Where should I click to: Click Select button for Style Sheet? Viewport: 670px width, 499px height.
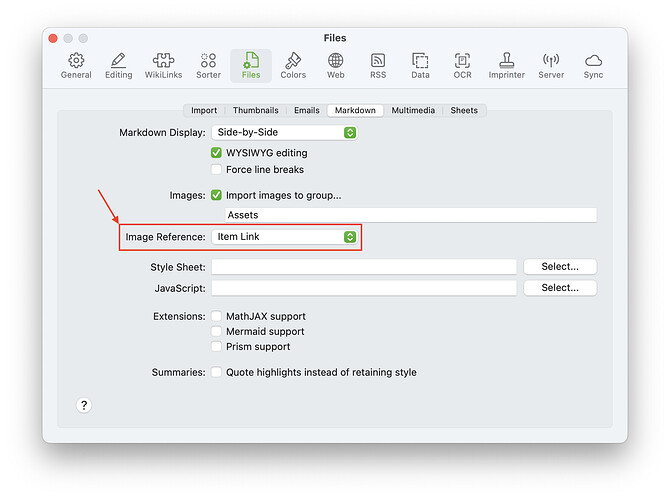tap(560, 267)
